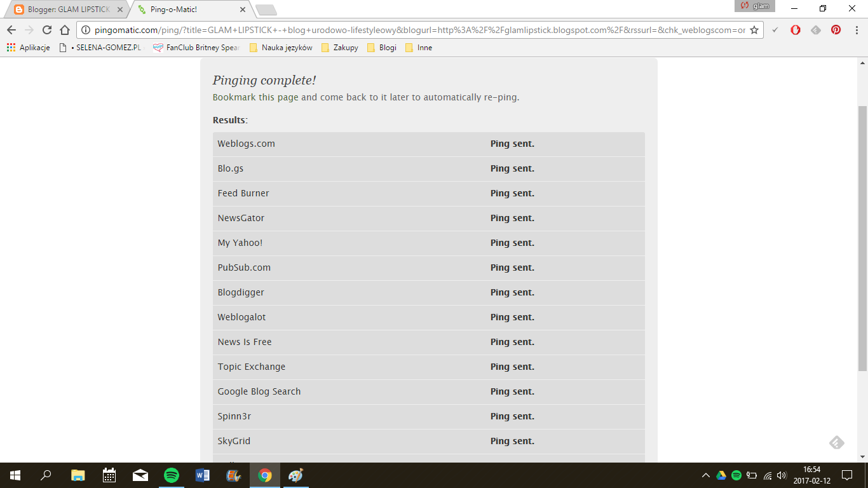
Task: Open the Windows action center notifications
Action: 846,475
